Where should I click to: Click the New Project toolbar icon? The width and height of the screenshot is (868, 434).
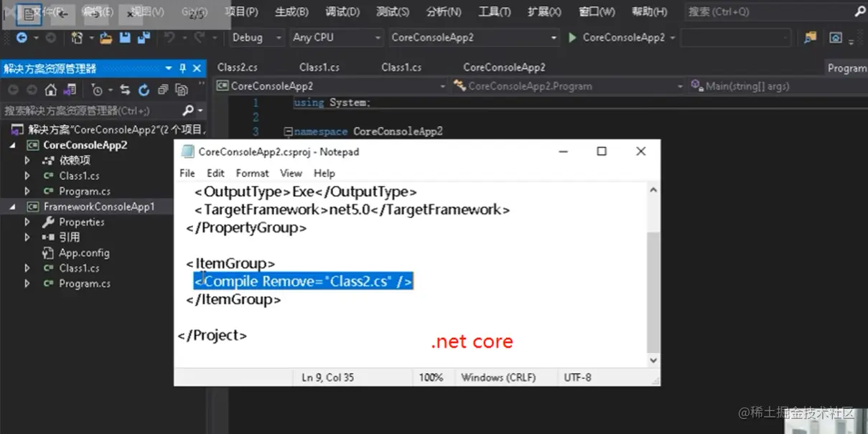(x=78, y=38)
